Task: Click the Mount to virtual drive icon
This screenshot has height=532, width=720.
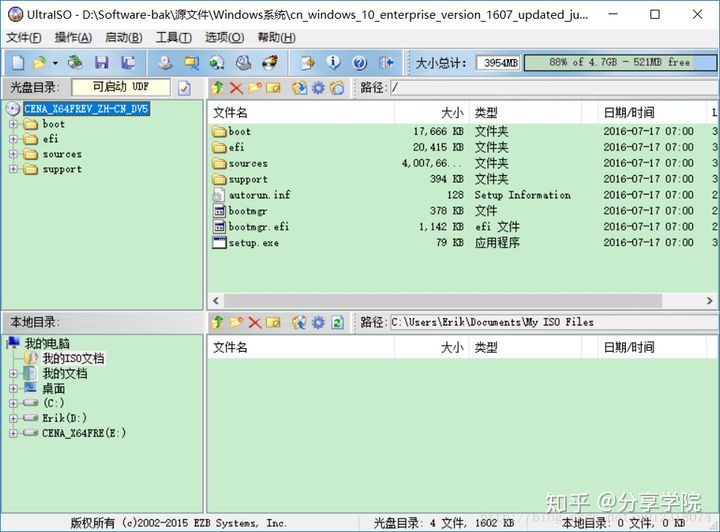Action: (x=243, y=62)
